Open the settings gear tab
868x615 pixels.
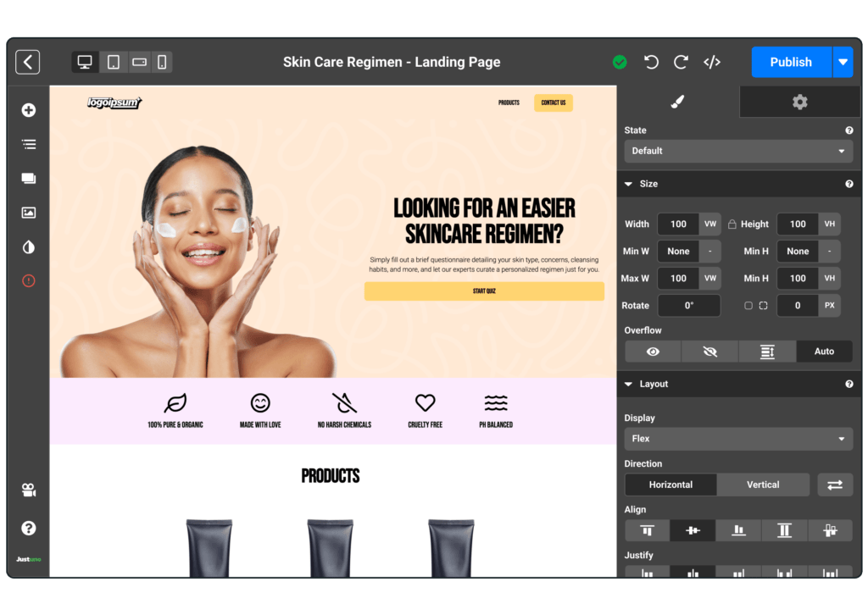(x=799, y=102)
